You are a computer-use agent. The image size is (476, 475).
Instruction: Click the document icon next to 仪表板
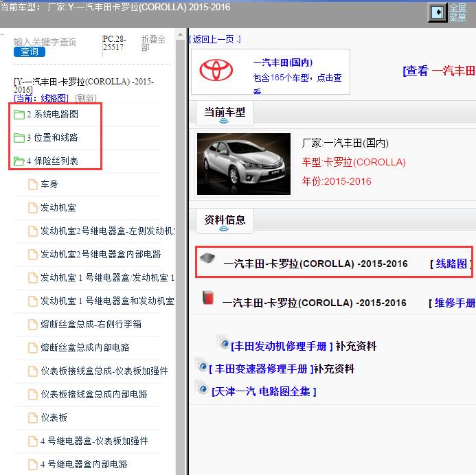pos(33,417)
